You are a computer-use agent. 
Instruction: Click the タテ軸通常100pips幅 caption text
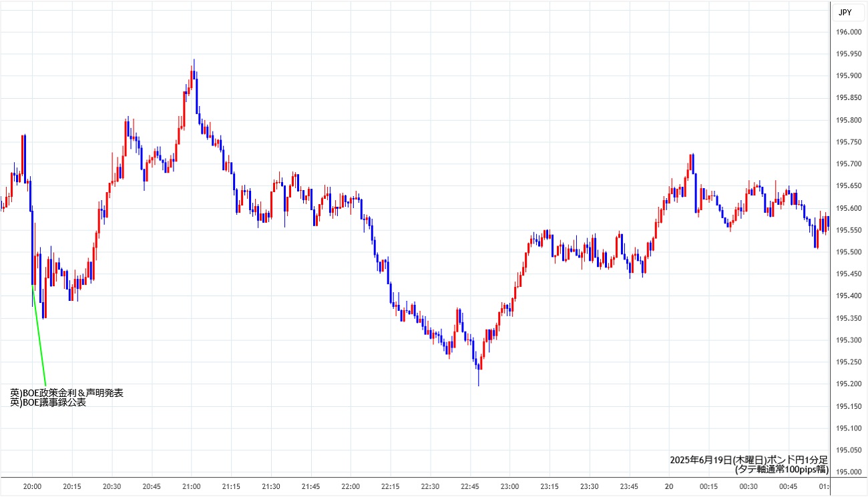(x=782, y=470)
